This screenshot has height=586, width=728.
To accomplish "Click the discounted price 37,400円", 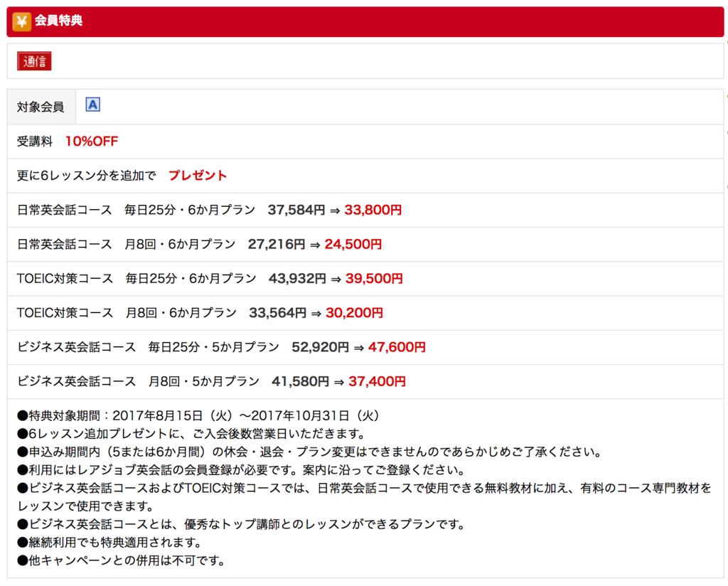I will click(377, 382).
